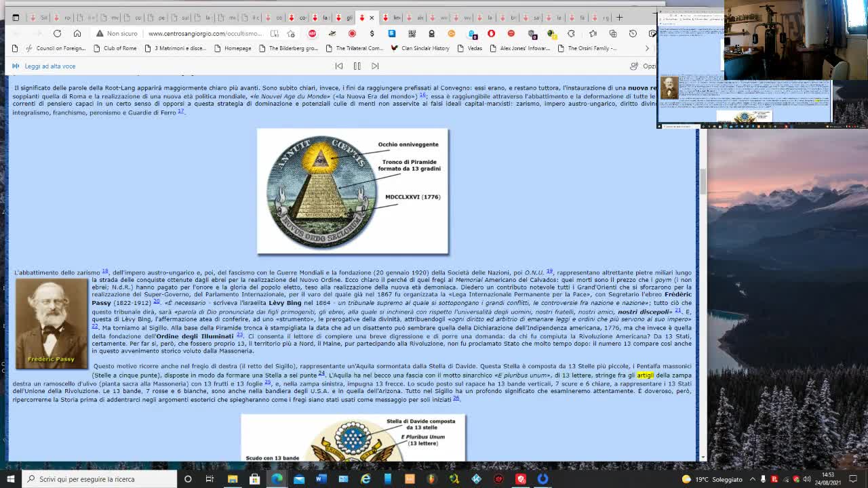Switch to the 'lim' tab
This screenshot has width=868, height=488.
391,18
